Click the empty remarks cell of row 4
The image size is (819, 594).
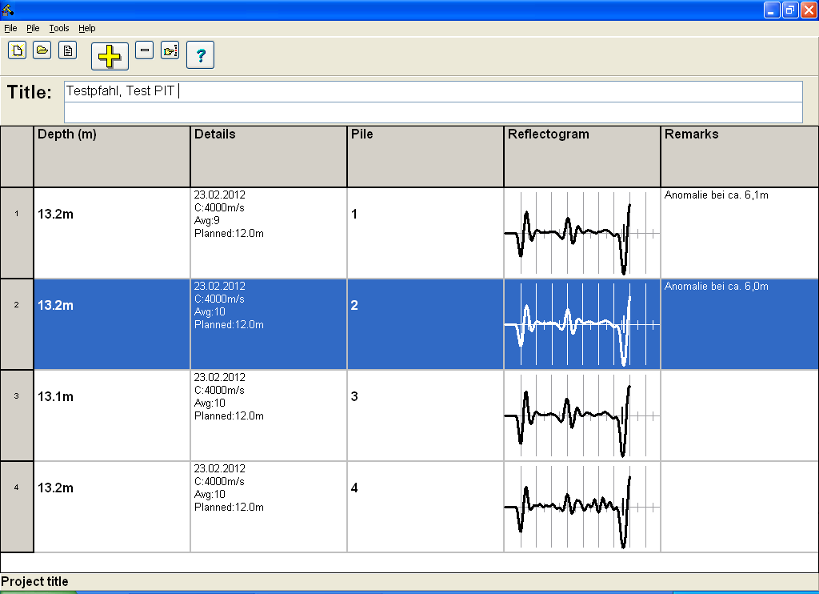[x=740, y=507]
